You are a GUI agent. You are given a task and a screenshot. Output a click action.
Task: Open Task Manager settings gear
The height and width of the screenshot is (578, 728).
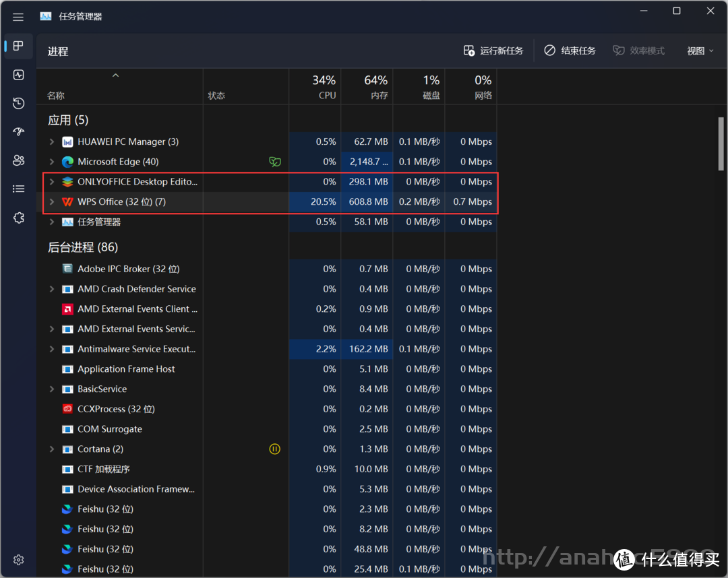tap(18, 560)
